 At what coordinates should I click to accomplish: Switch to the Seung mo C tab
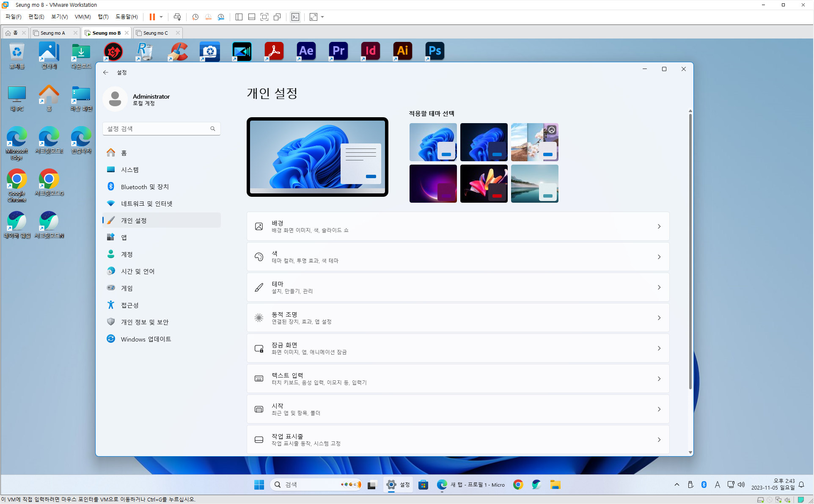pyautogui.click(x=156, y=33)
